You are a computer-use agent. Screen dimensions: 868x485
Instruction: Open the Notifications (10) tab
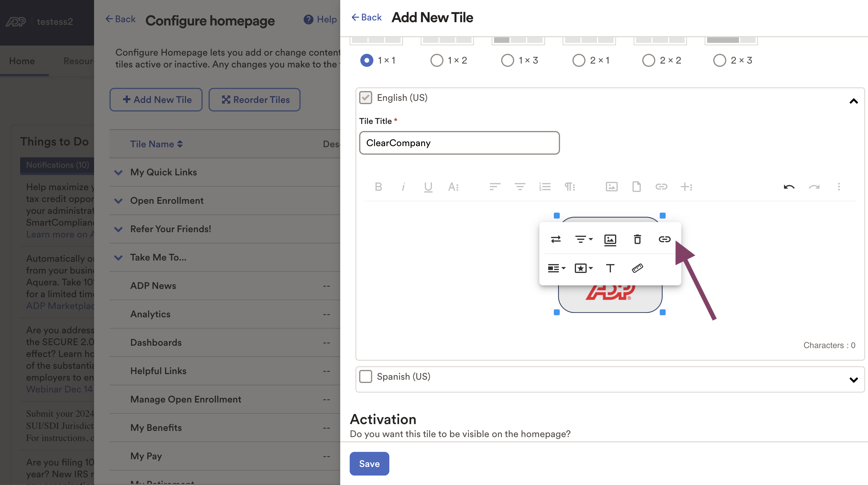[57, 165]
